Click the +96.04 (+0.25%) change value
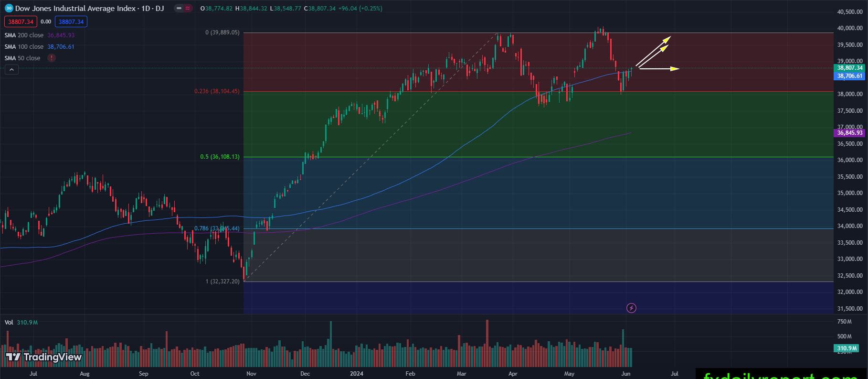Image resolution: width=868 pixels, height=379 pixels. click(x=360, y=8)
